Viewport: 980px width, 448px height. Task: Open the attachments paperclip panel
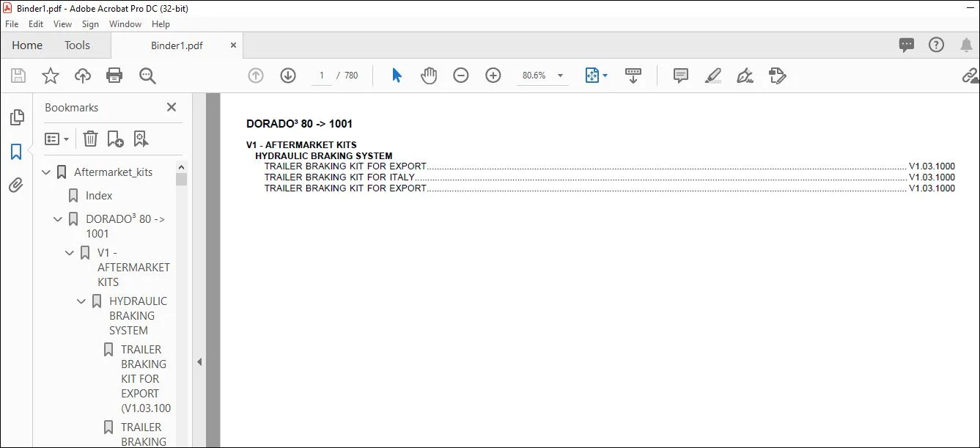pos(16,186)
